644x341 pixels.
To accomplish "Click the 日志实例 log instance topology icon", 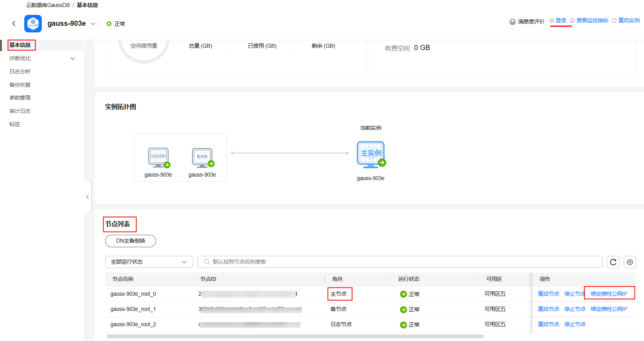I will click(x=159, y=157).
